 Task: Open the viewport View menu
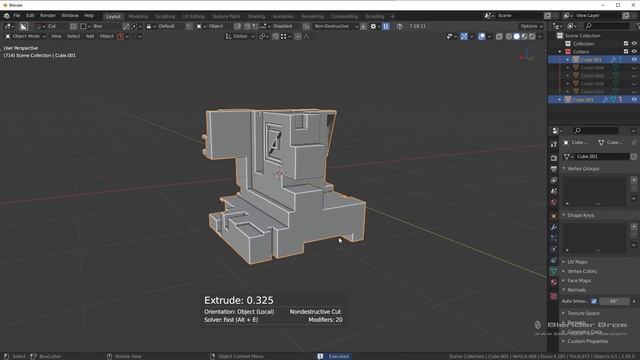pyautogui.click(x=56, y=36)
